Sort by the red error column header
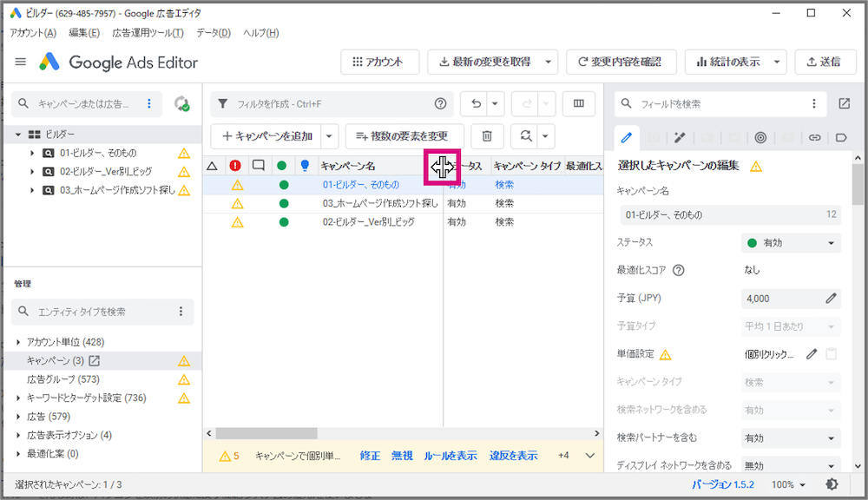The image size is (868, 500). tap(235, 166)
